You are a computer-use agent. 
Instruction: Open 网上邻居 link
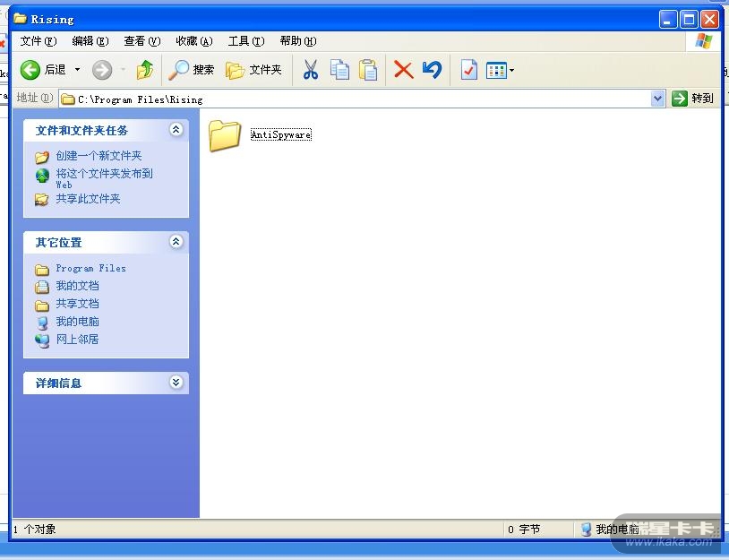tap(77, 340)
